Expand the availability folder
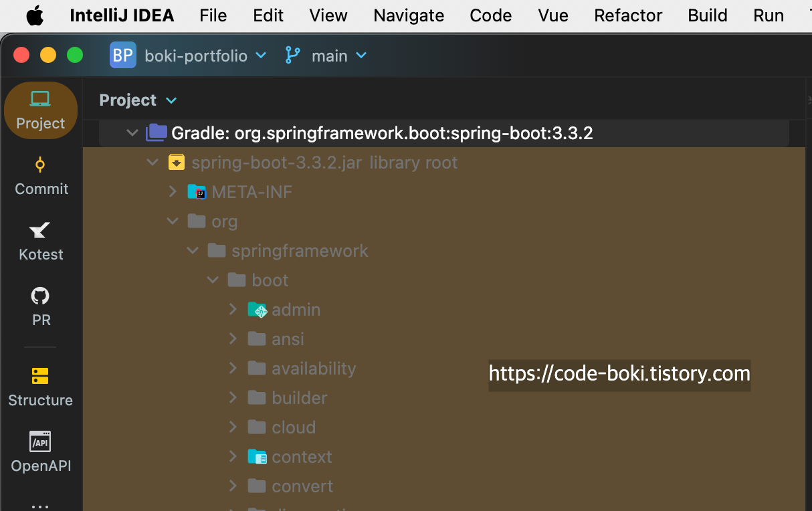 233,369
